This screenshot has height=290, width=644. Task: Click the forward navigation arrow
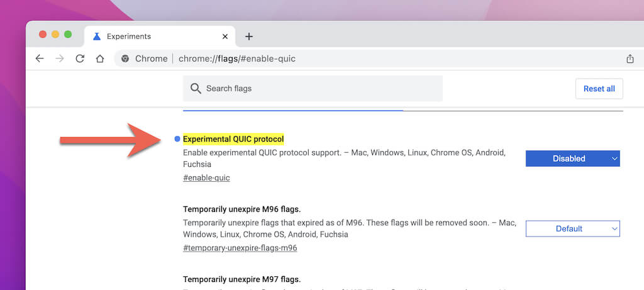[x=60, y=59]
